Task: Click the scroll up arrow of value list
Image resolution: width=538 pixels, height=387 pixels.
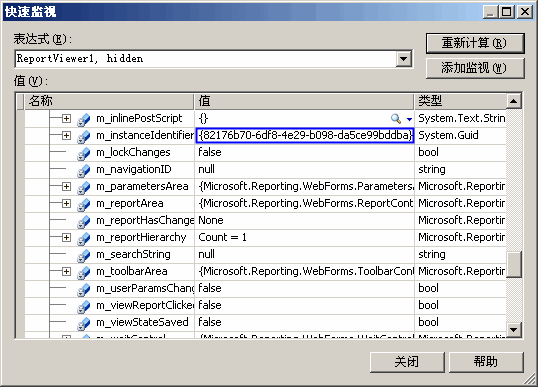Action: point(514,101)
